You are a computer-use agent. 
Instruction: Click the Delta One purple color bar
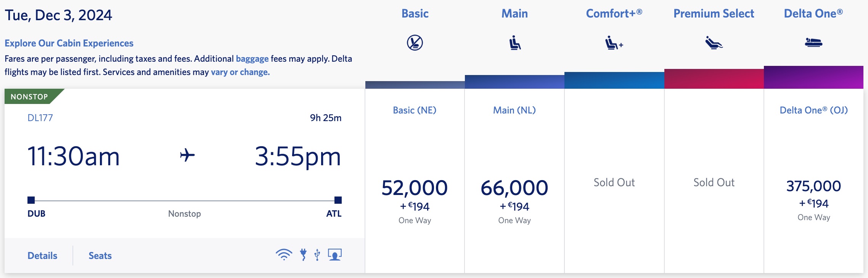[813, 77]
